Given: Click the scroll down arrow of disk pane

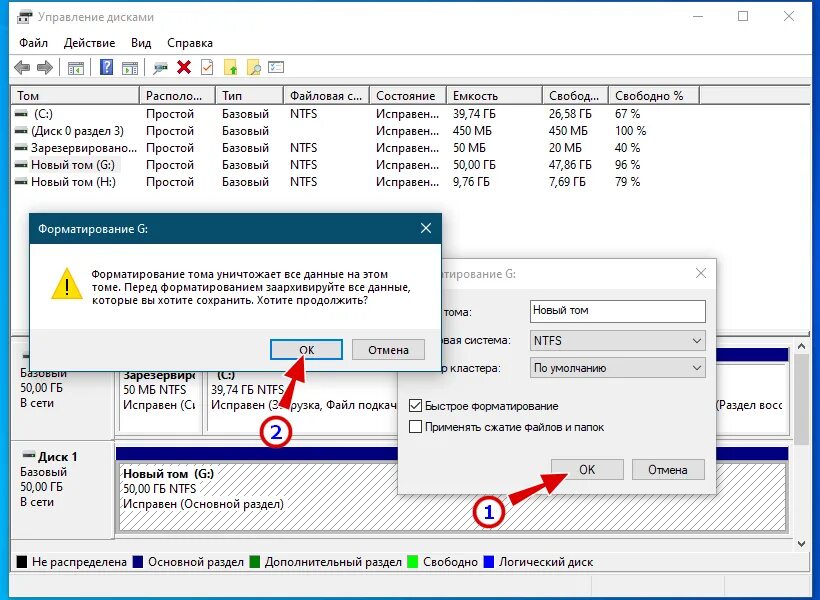Looking at the screenshot, I should point(801,544).
